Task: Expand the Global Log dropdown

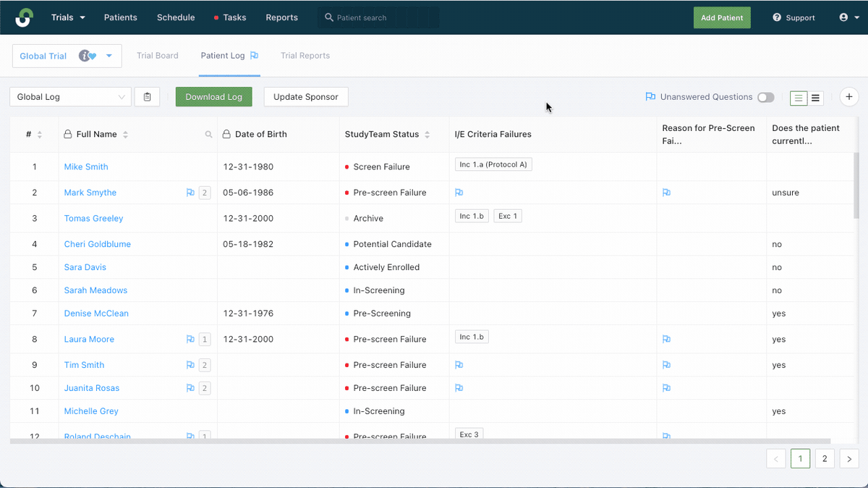Action: [71, 97]
